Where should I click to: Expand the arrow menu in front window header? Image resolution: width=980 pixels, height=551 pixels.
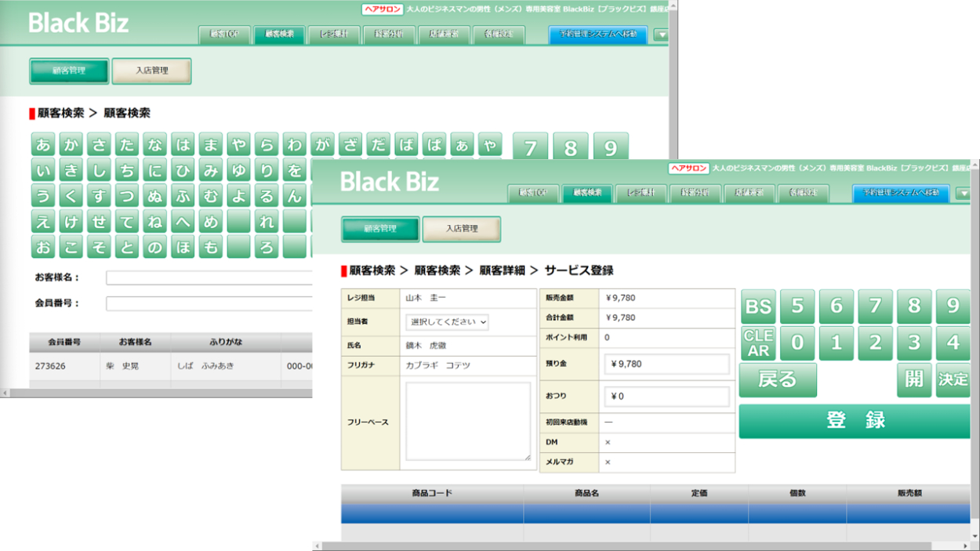pyautogui.click(x=964, y=194)
